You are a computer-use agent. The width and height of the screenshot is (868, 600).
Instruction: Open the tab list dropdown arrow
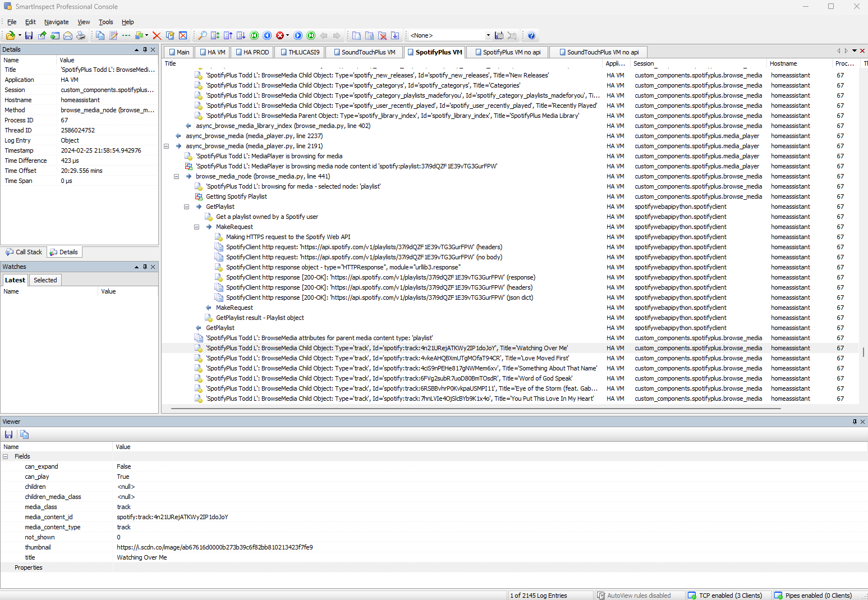(x=855, y=51)
